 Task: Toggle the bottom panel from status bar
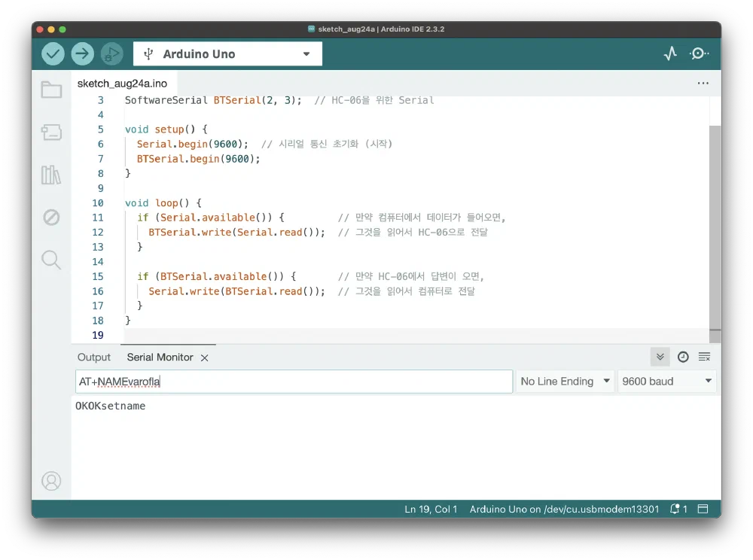point(703,509)
